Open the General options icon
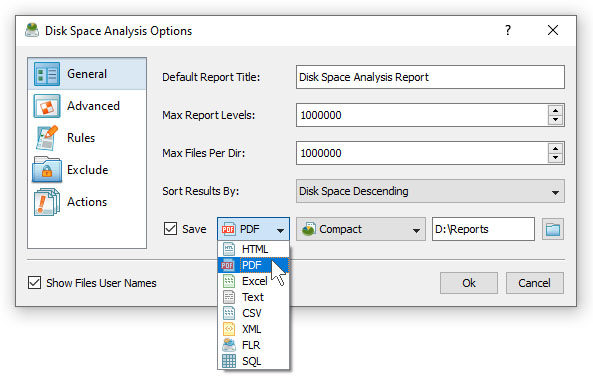Viewport: 593px width, 379px height. 47,74
